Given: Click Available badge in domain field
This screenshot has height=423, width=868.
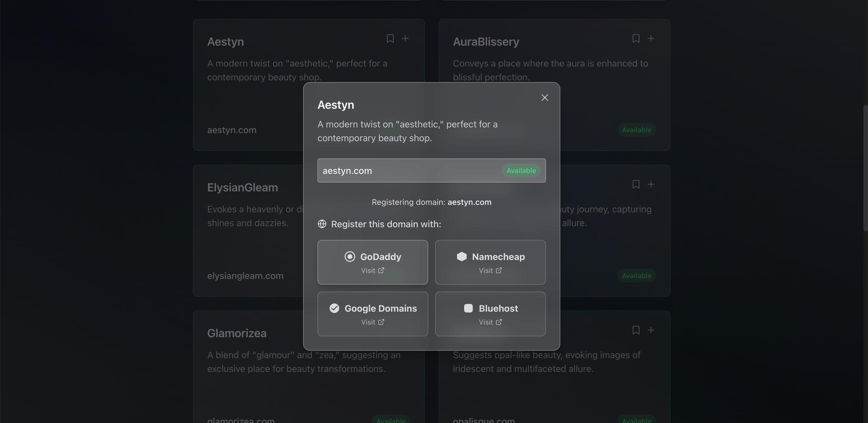Looking at the screenshot, I should [521, 170].
